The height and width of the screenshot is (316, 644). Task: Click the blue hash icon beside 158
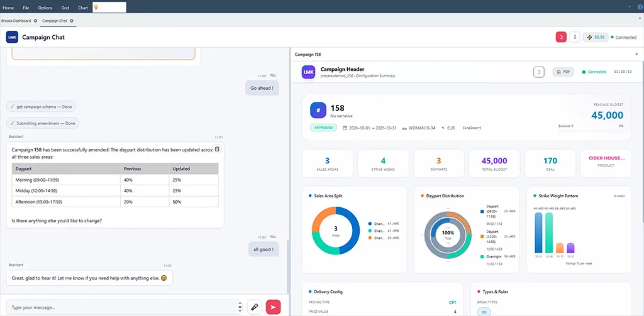[x=318, y=111]
